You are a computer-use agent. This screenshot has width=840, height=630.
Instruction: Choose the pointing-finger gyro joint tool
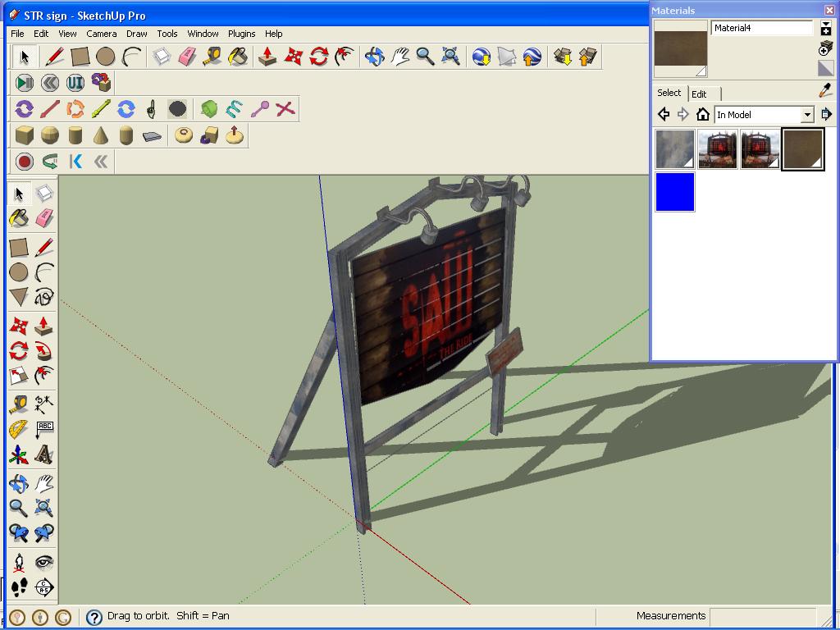click(152, 109)
